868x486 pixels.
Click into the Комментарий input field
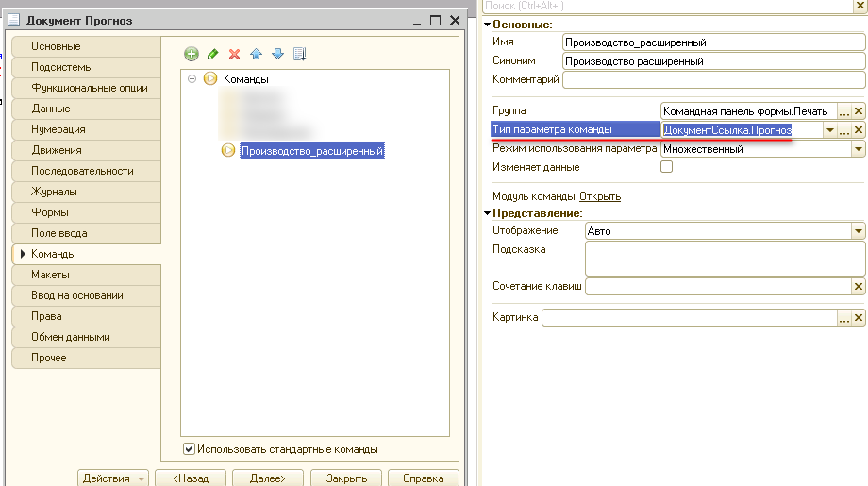pyautogui.click(x=712, y=80)
